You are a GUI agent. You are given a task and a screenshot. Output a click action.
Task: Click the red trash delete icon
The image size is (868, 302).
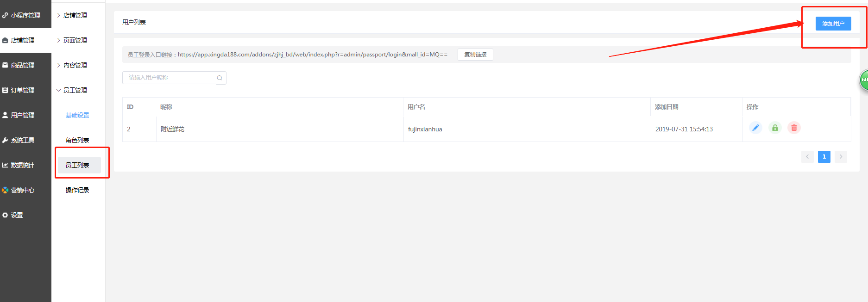[x=794, y=128]
